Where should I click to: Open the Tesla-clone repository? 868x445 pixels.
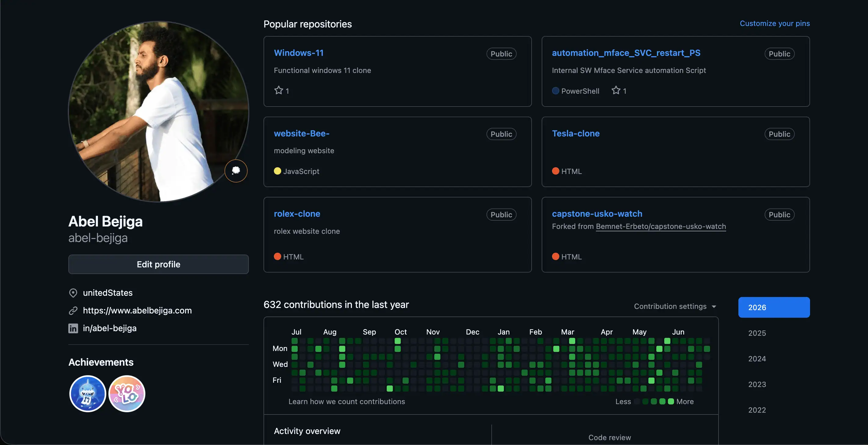[576, 133]
